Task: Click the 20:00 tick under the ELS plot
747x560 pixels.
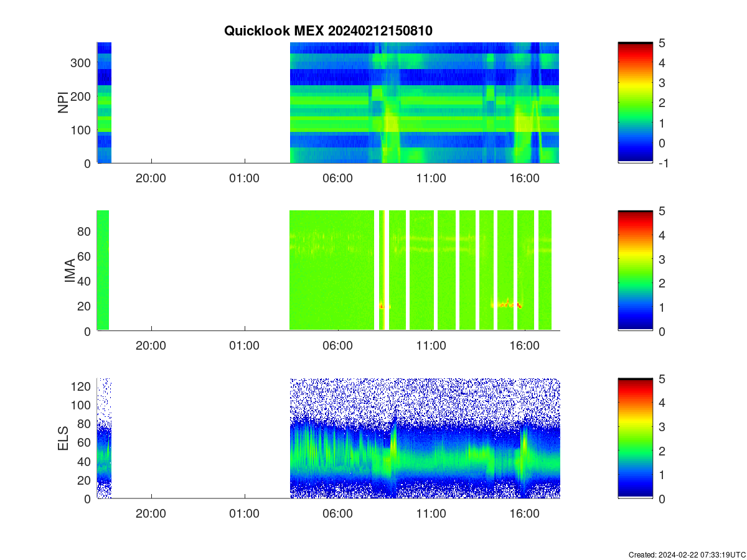Action: [151, 514]
